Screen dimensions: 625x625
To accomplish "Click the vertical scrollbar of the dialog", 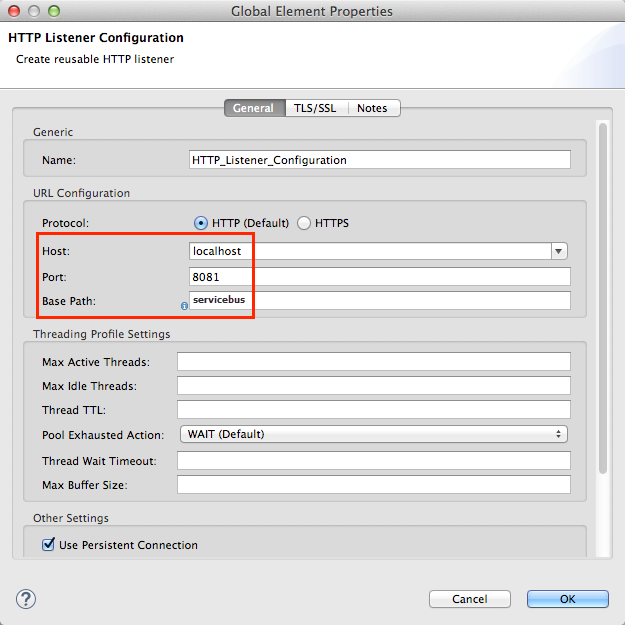I will click(602, 300).
